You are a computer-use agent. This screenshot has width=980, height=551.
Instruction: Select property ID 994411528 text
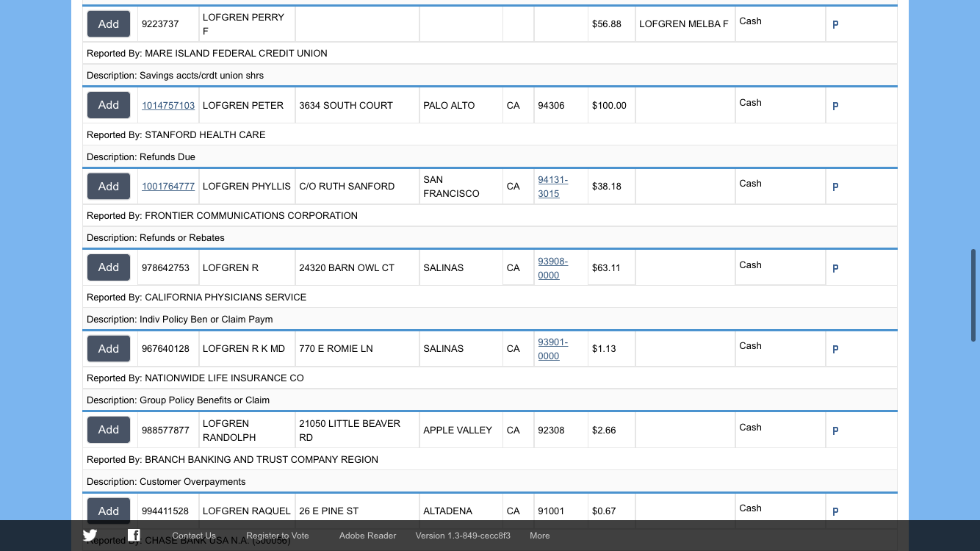click(x=165, y=511)
